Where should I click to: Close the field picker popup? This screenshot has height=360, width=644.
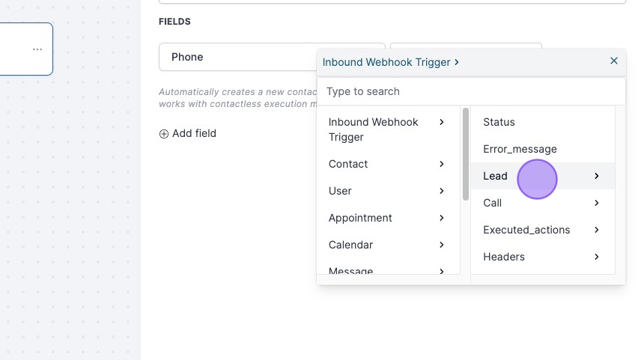614,61
